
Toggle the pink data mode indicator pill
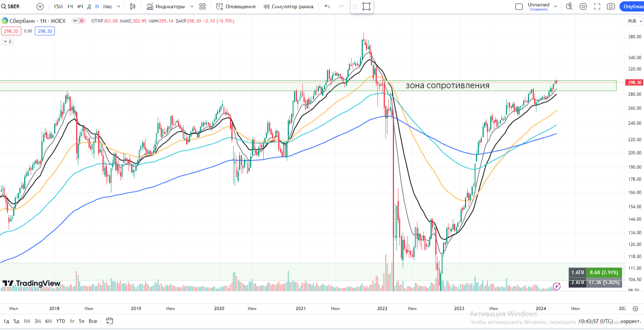(x=82, y=21)
